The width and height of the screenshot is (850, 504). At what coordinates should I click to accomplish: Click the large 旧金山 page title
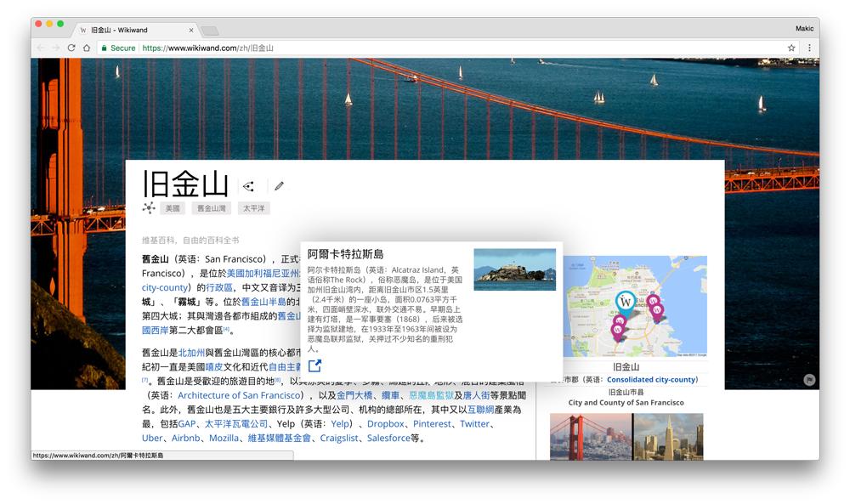click(x=184, y=184)
